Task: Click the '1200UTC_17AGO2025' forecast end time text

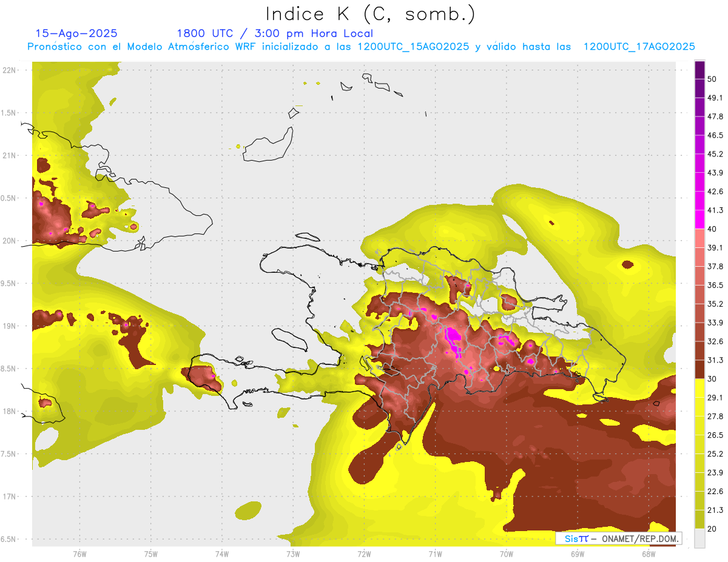Action: click(639, 47)
